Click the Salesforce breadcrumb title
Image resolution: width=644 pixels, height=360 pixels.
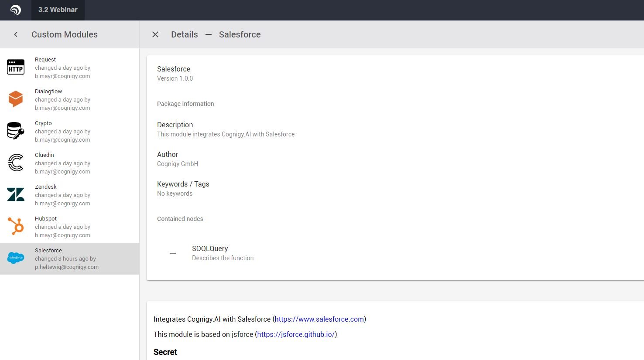(x=240, y=34)
